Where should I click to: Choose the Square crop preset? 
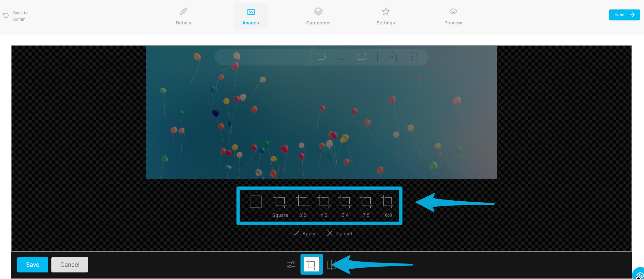[280, 206]
